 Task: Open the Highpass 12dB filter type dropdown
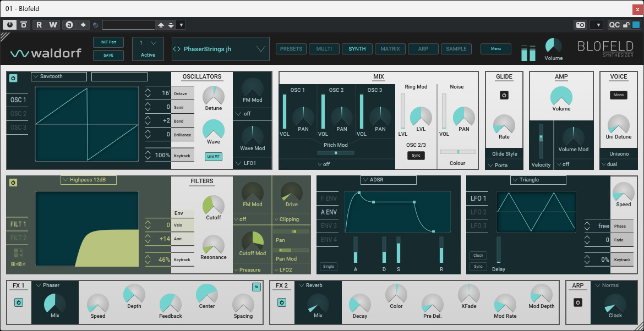[88, 180]
